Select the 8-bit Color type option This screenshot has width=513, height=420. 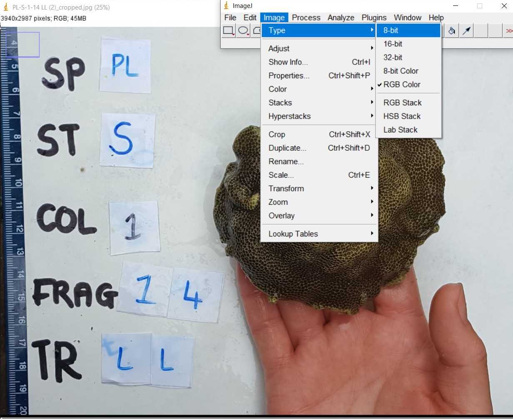pyautogui.click(x=408, y=71)
